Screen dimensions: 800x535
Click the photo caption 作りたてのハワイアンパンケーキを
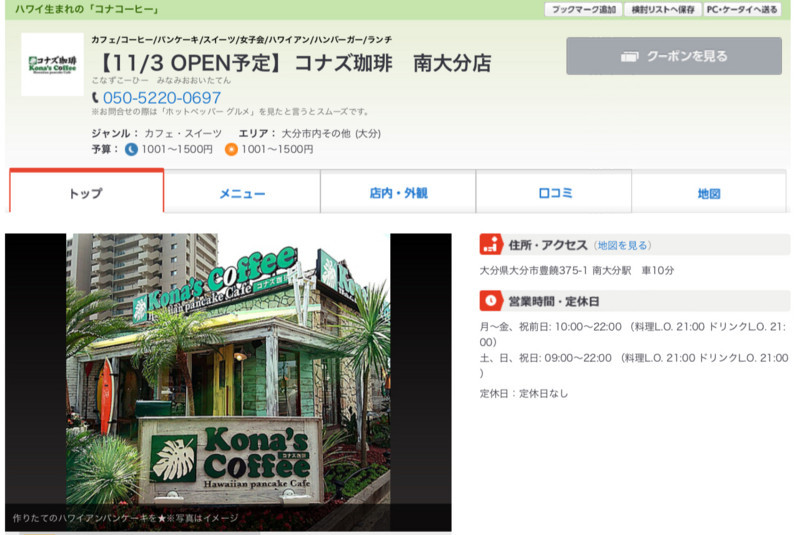(126, 518)
